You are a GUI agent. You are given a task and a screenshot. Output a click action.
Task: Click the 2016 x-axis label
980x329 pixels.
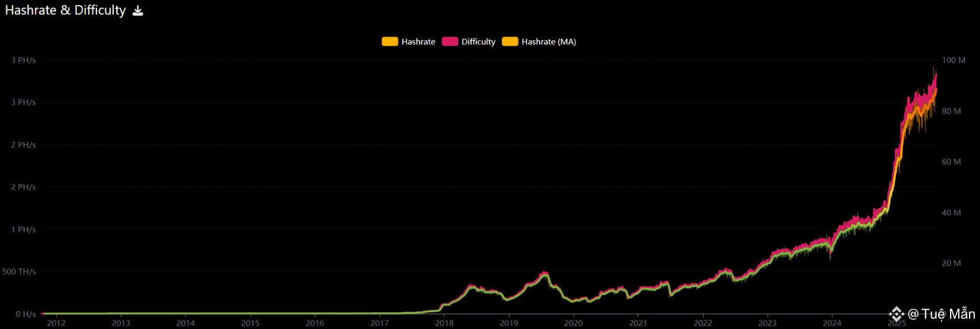315,323
